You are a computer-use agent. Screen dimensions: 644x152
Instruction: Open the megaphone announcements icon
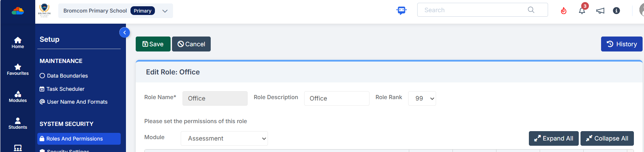tap(600, 11)
